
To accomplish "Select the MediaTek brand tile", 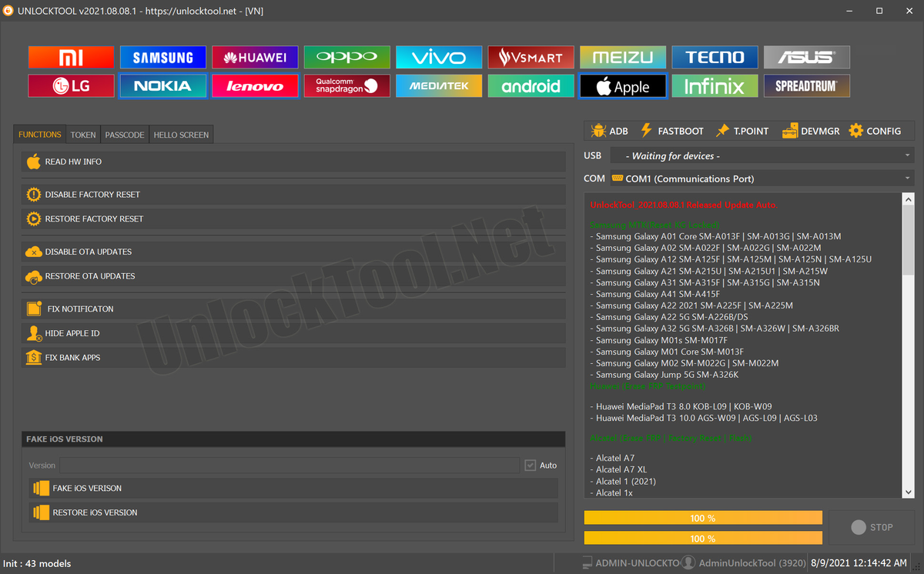I will pos(439,85).
